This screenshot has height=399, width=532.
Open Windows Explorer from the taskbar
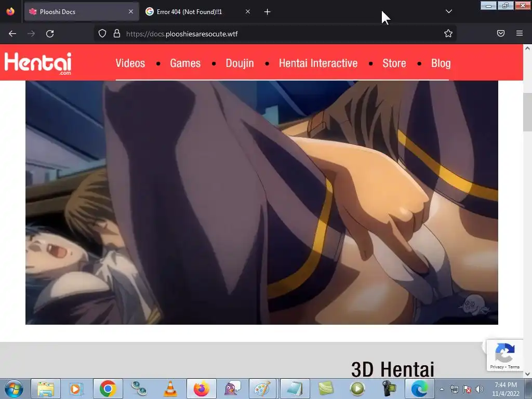click(46, 389)
